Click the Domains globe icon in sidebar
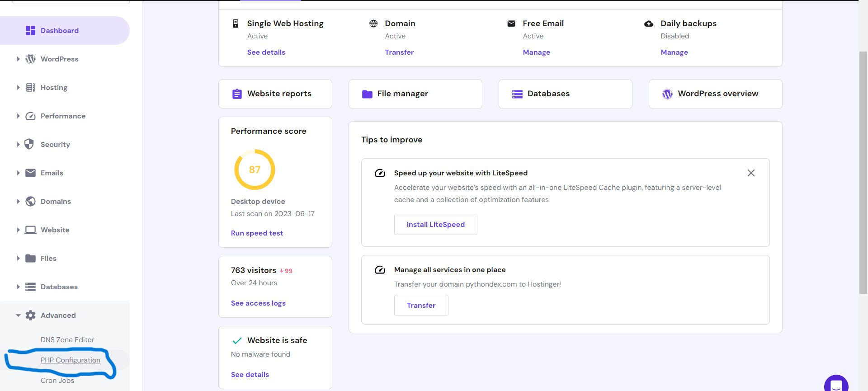868x391 pixels. [x=30, y=201]
